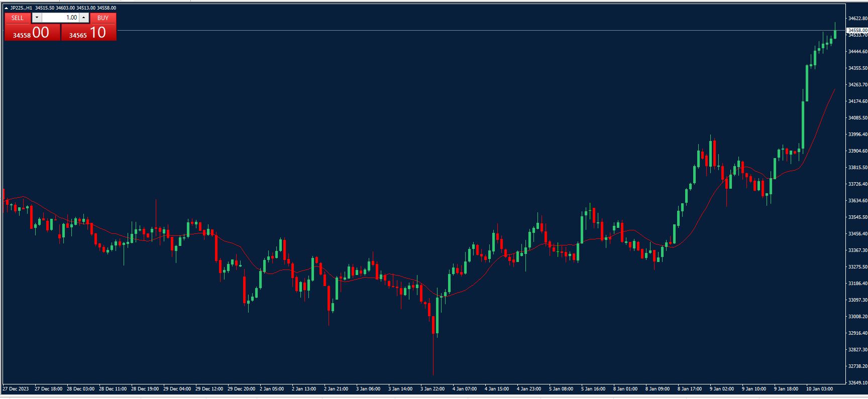Click the 5 Jan 16:00 time label
Image resolution: width=868 pixels, height=399 pixels.
pyautogui.click(x=593, y=389)
